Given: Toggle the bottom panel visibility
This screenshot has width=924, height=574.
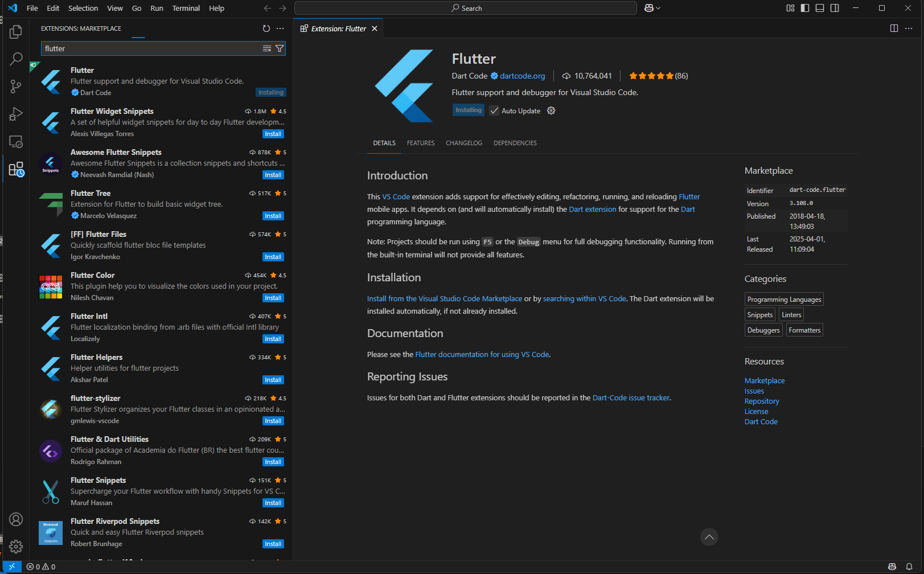Looking at the screenshot, I should pos(820,8).
